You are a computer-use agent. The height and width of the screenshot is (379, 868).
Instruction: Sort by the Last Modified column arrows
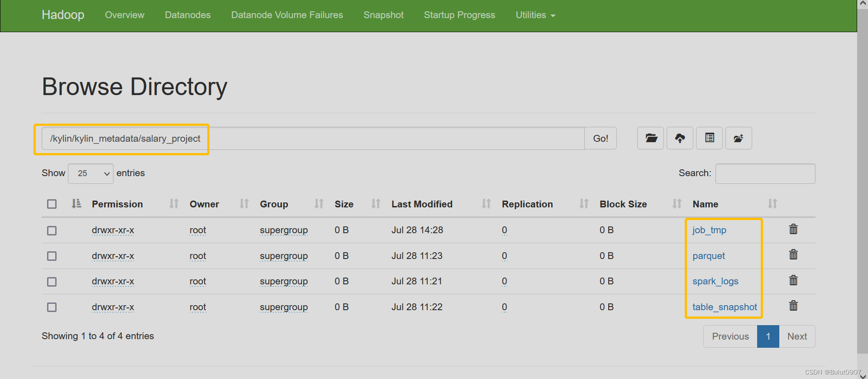(x=486, y=204)
